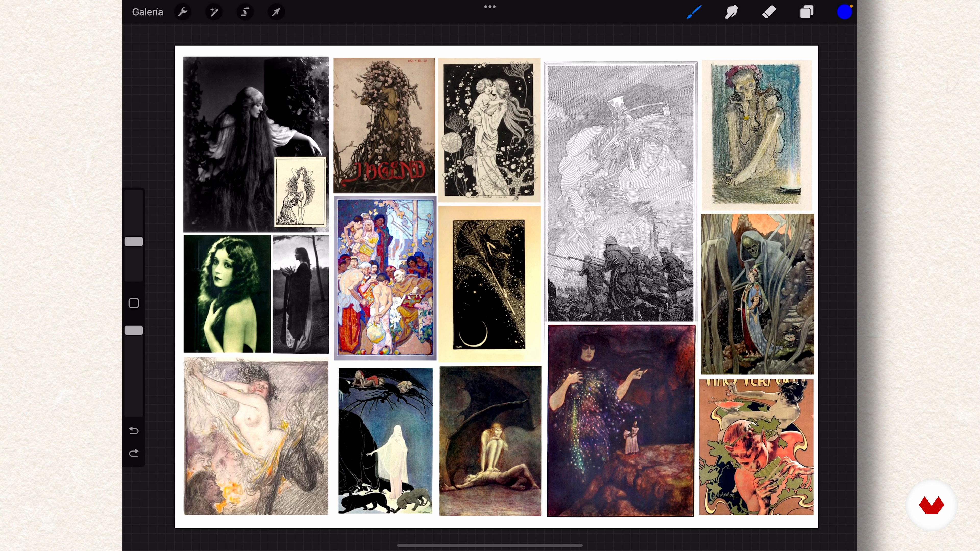Open the Actions wrench menu

tap(183, 12)
